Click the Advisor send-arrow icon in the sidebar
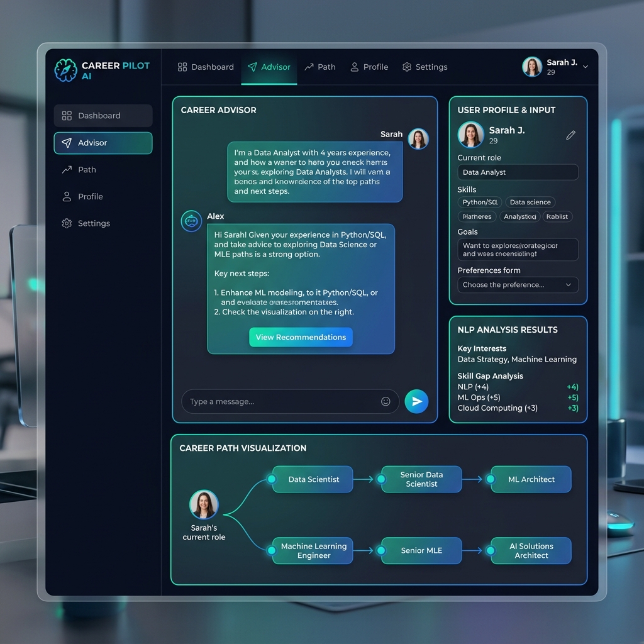 [x=69, y=143]
